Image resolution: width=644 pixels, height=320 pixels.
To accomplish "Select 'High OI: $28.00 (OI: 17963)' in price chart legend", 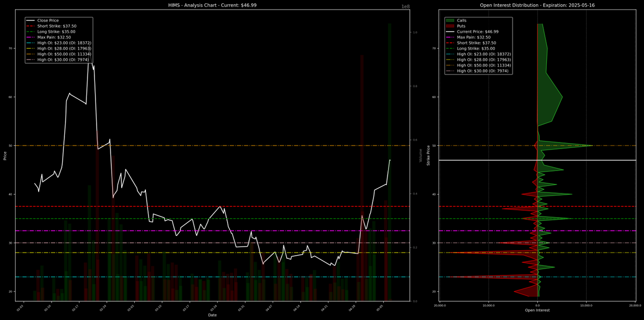I will click(x=64, y=48).
